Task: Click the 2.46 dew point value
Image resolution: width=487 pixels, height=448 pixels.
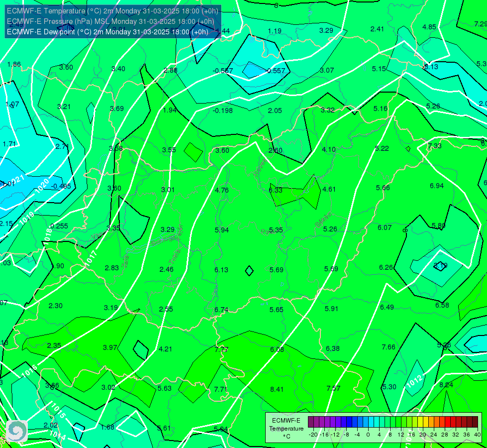Action: pyautogui.click(x=167, y=269)
